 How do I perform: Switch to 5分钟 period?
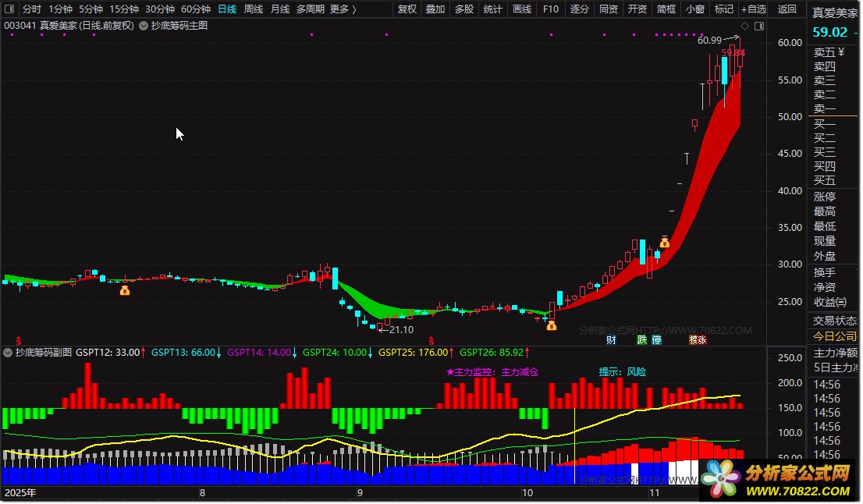pyautogui.click(x=91, y=9)
